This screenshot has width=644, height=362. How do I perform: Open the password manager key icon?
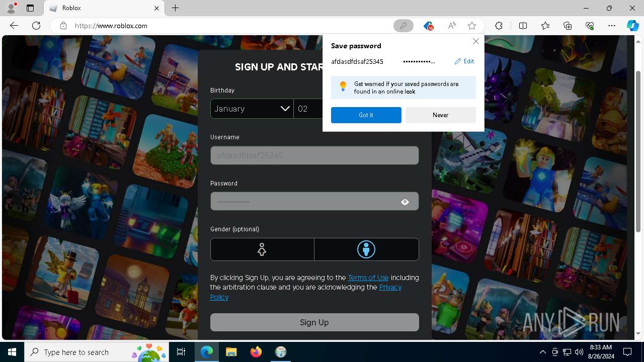pyautogui.click(x=403, y=26)
